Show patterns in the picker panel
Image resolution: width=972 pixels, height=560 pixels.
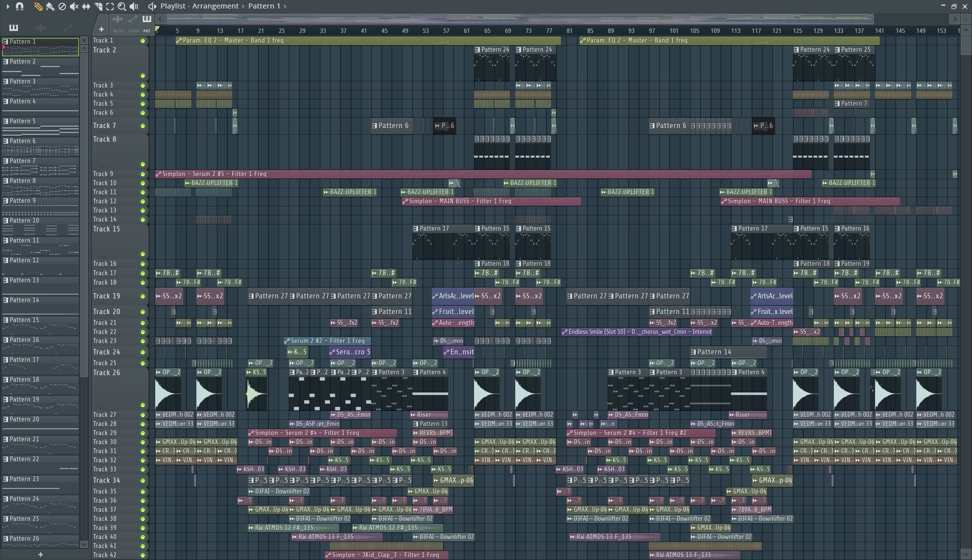(x=13, y=27)
